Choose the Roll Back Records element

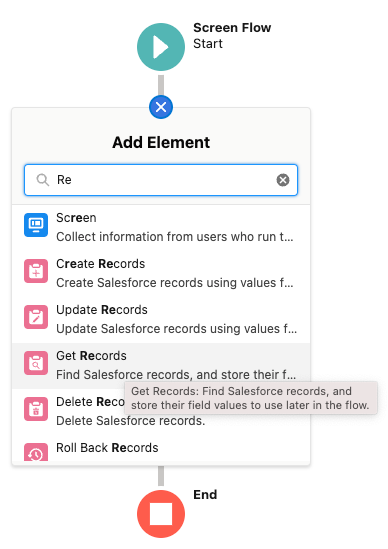coord(161,448)
